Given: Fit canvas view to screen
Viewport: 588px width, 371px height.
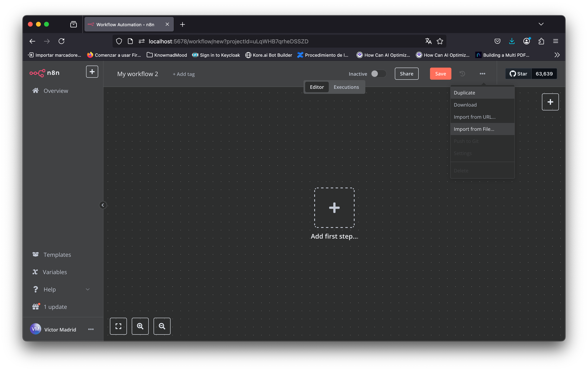Looking at the screenshot, I should 118,326.
